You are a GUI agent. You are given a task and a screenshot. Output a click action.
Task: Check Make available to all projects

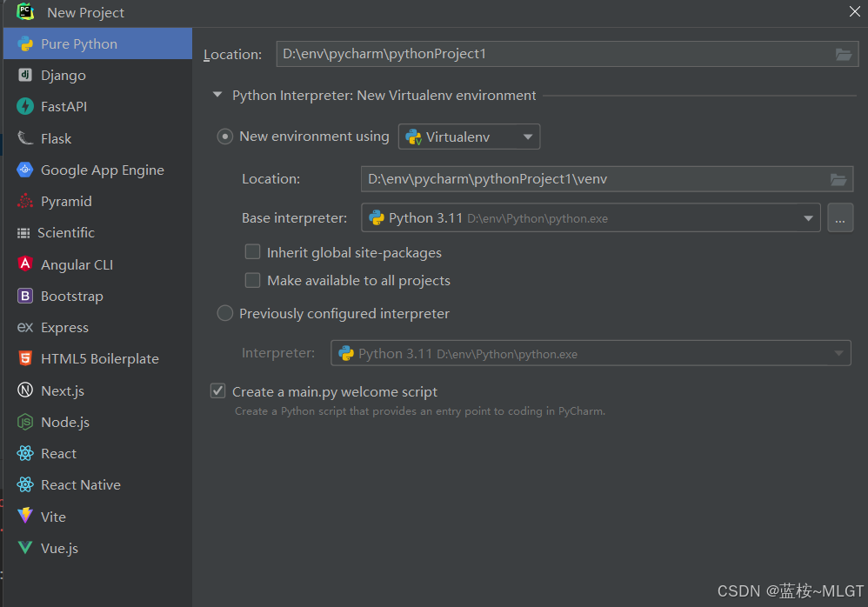click(252, 280)
